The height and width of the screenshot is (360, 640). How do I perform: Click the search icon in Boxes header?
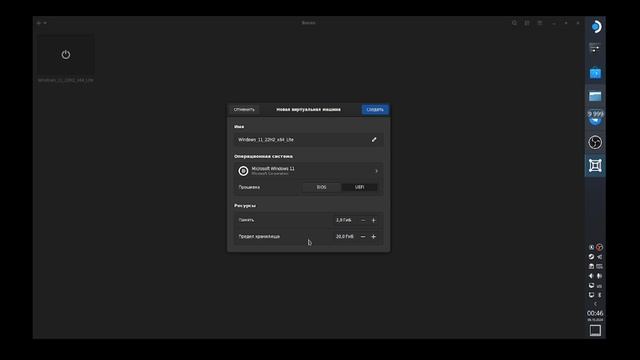click(x=514, y=23)
